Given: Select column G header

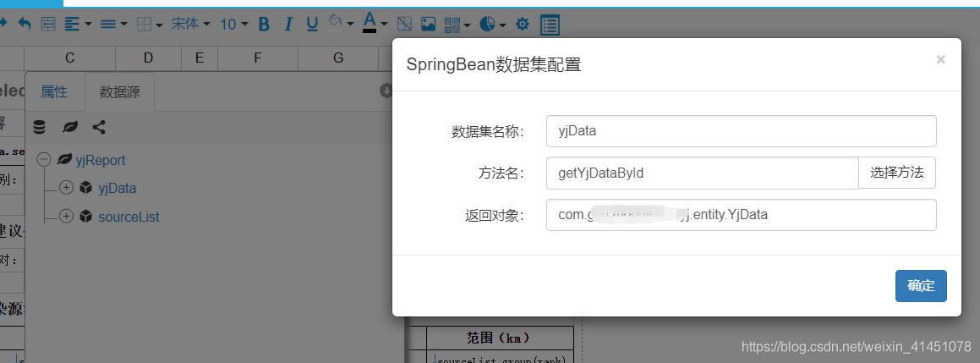Looking at the screenshot, I should click(x=338, y=58).
